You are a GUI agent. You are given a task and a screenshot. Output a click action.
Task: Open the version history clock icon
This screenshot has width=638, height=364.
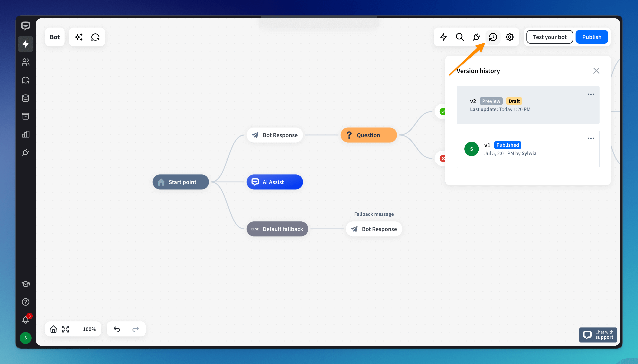(493, 37)
